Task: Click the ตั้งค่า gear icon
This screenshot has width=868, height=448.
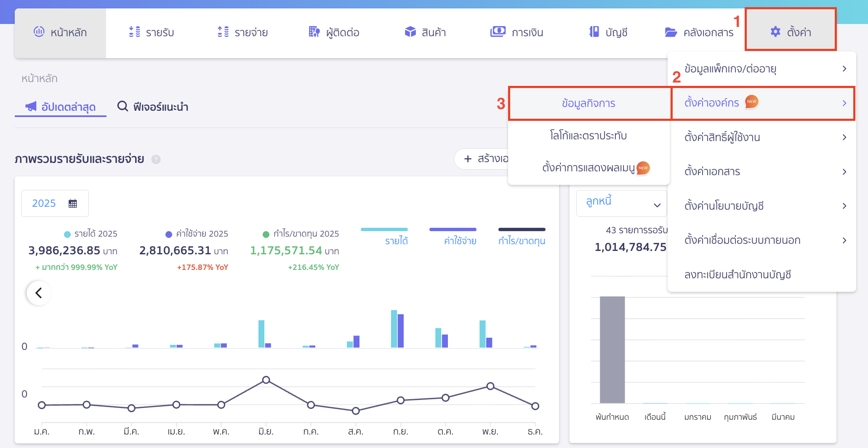Action: point(775,32)
